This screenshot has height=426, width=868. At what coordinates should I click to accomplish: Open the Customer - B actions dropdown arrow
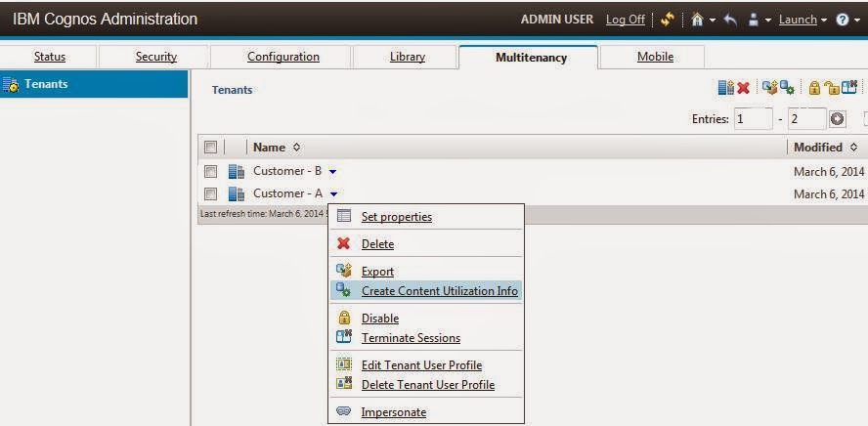333,172
